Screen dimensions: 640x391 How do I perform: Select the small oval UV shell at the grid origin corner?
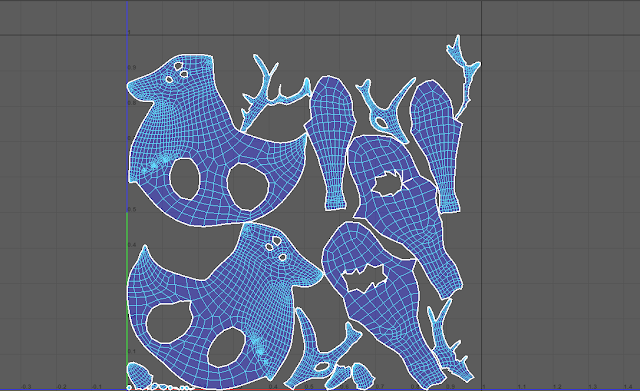click(140, 375)
